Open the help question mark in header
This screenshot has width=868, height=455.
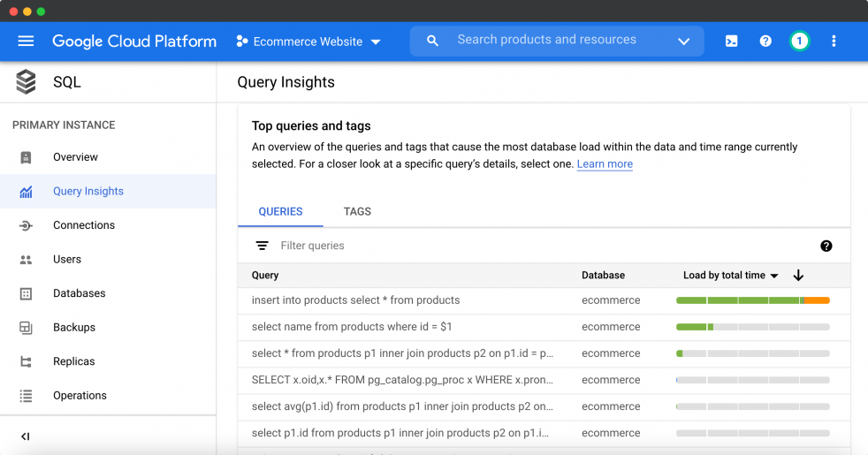coord(765,41)
